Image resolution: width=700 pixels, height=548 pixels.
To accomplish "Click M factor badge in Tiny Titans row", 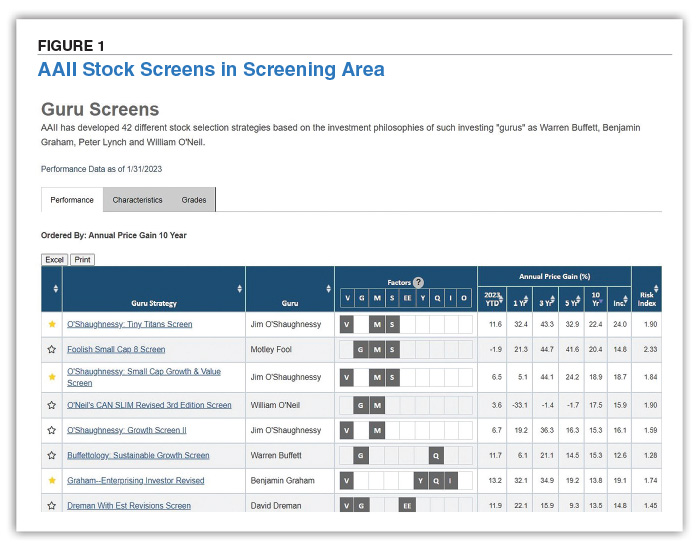I will [x=377, y=324].
